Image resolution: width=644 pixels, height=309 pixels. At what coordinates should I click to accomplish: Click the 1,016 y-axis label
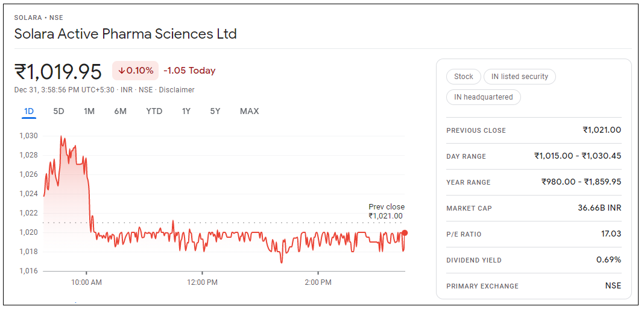(28, 271)
